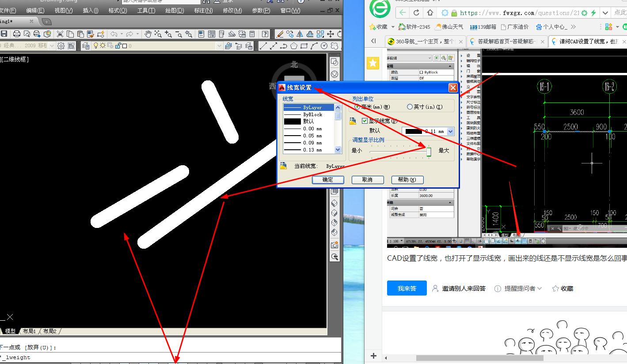Screen dimensions: 627x364
Task: Open the Layer Properties Manager icon
Action: [86, 45]
